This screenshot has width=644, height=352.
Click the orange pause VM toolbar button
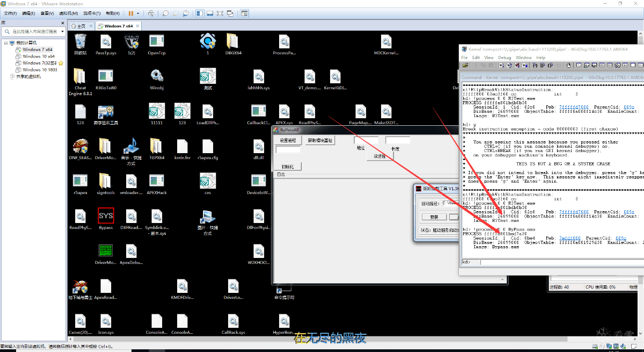[x=131, y=13]
